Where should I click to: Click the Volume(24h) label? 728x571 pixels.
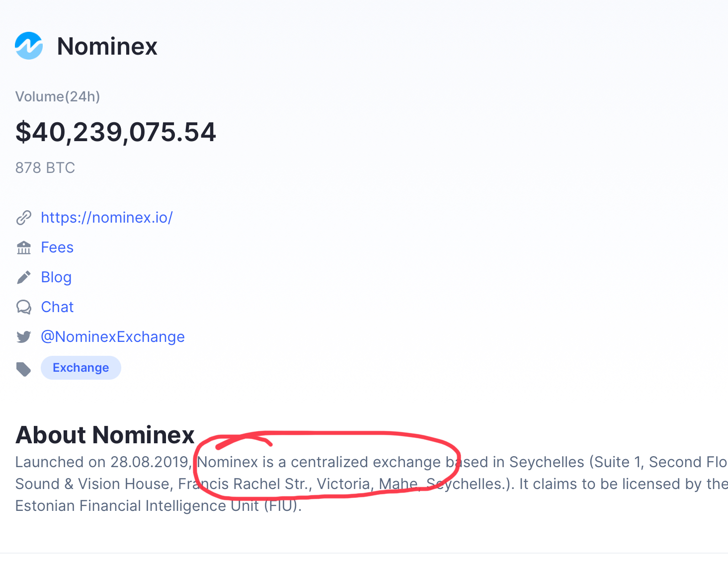pos(58,96)
